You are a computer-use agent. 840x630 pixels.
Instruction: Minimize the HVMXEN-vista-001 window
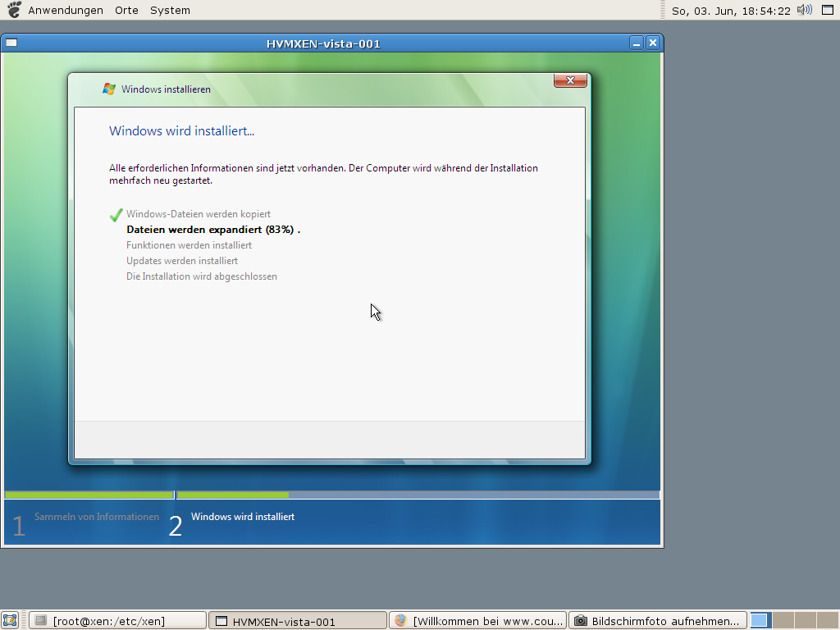pyautogui.click(x=637, y=43)
